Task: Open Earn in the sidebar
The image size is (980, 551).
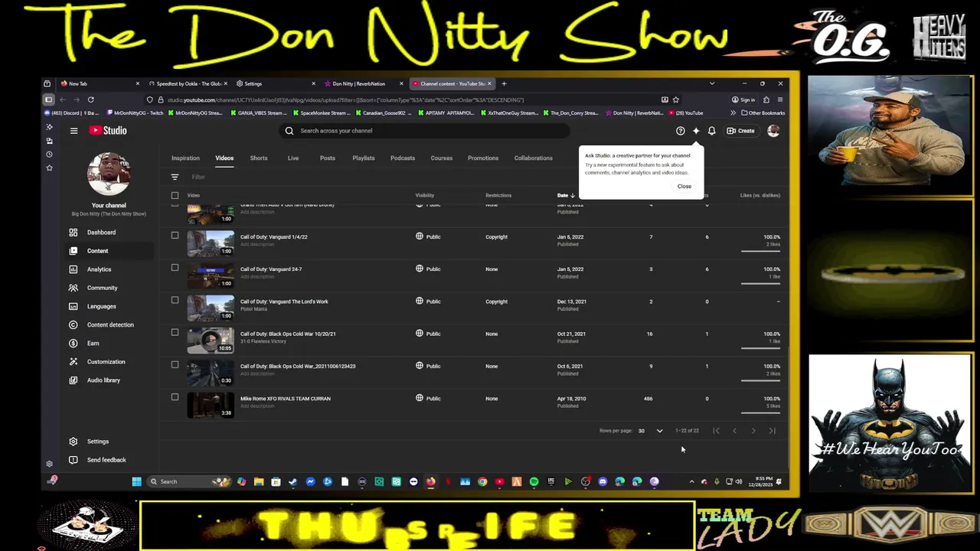Action: click(93, 343)
